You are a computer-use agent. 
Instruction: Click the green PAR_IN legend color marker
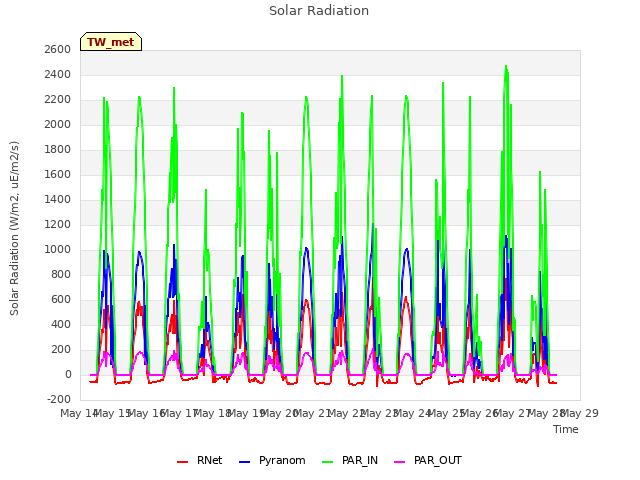tap(328, 462)
